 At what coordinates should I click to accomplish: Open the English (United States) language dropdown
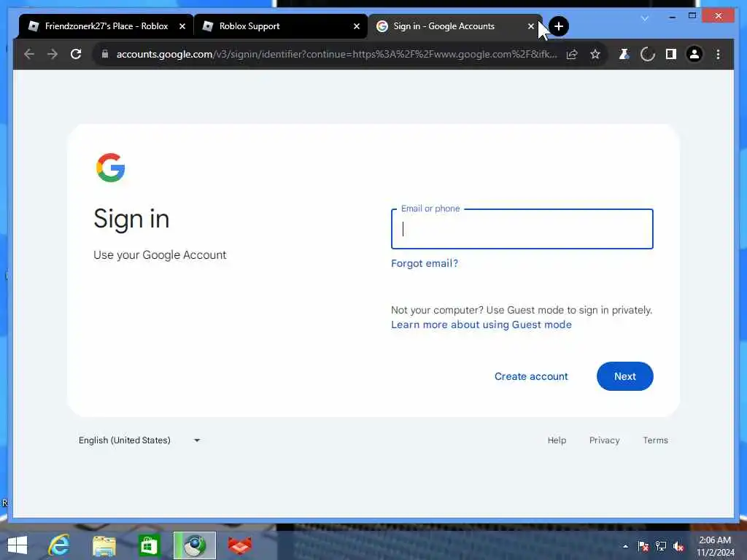(139, 440)
